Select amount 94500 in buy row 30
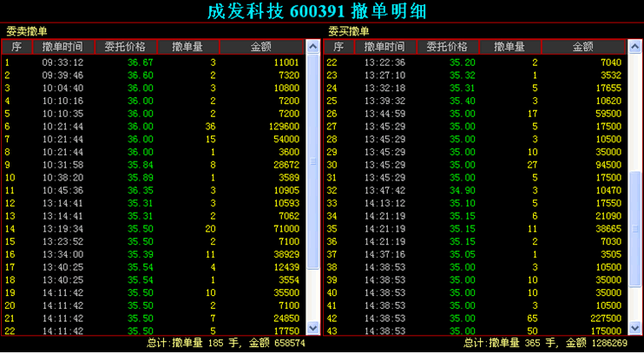644x354 pixels. pyautogui.click(x=608, y=165)
